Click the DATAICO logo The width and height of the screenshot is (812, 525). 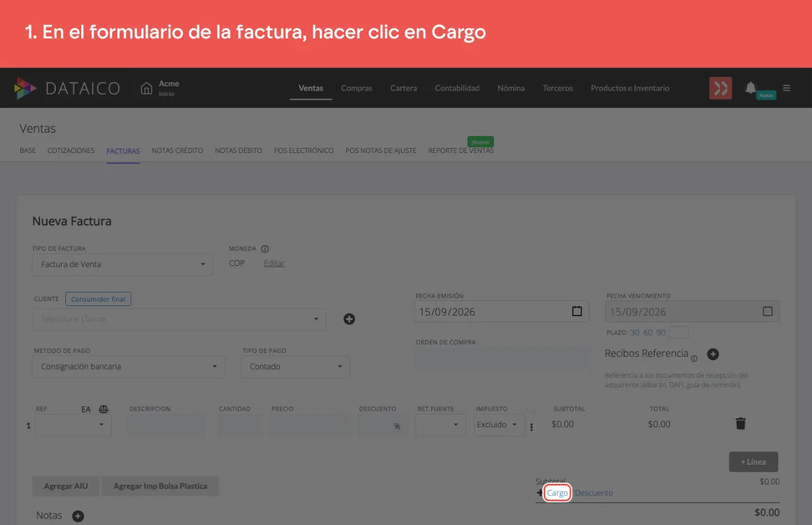pyautogui.click(x=67, y=88)
